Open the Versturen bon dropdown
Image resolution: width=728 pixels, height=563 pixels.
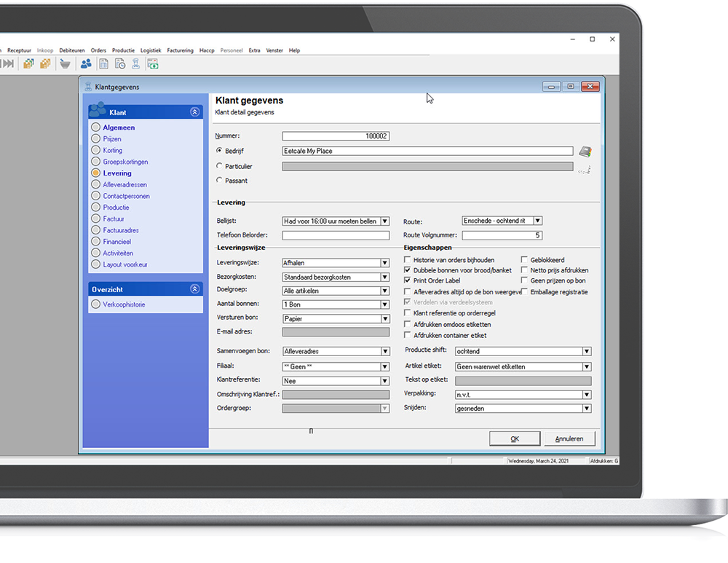(385, 319)
